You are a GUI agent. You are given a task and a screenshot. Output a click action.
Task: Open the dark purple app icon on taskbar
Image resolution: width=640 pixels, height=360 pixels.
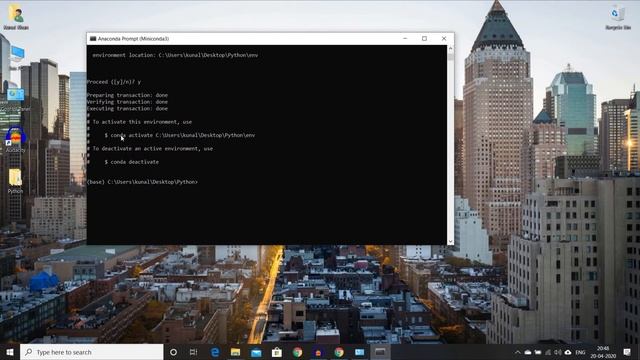[318, 352]
